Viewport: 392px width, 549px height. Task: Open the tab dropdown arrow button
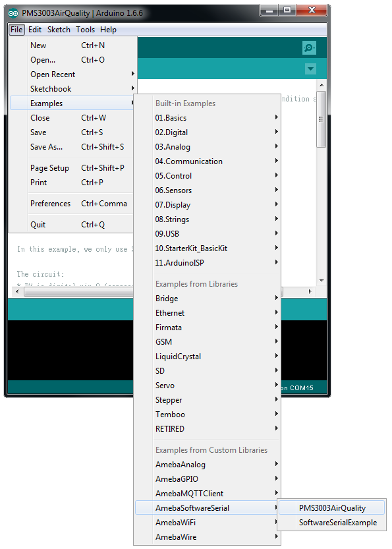pos(310,69)
